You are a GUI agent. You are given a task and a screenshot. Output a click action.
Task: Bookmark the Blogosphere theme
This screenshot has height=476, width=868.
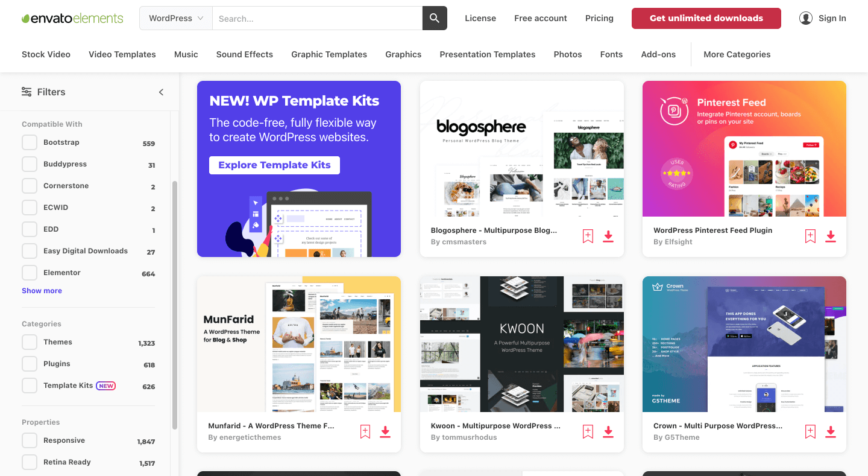point(588,236)
